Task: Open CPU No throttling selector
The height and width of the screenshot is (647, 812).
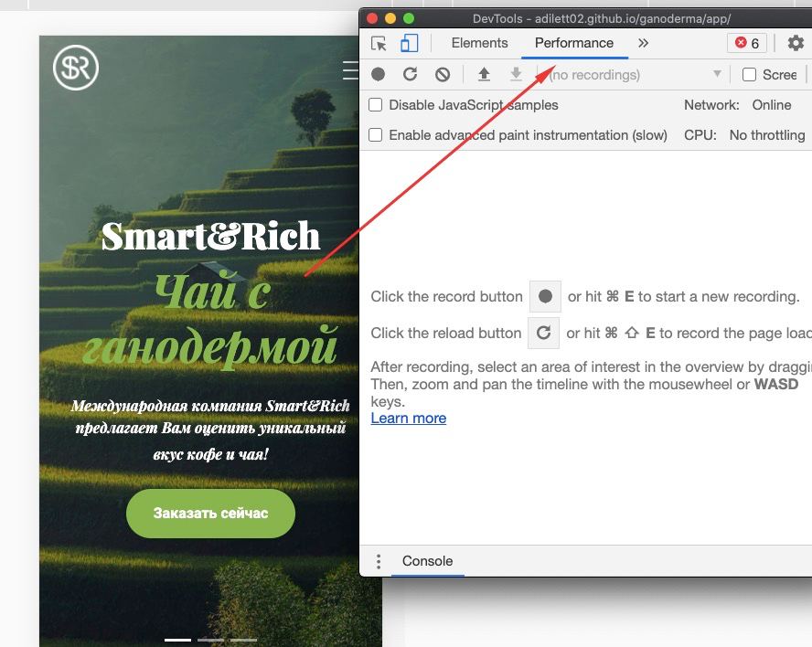Action: (767, 135)
